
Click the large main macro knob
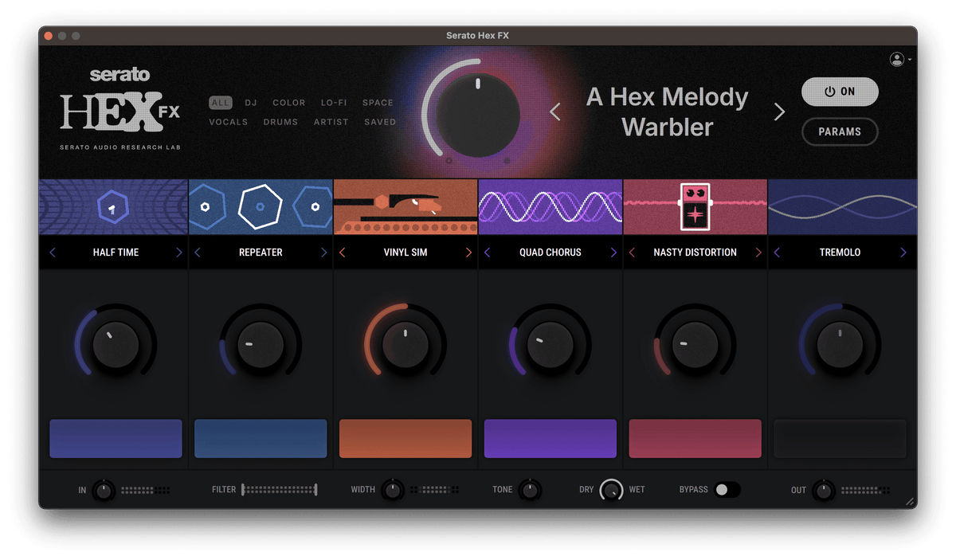point(478,115)
